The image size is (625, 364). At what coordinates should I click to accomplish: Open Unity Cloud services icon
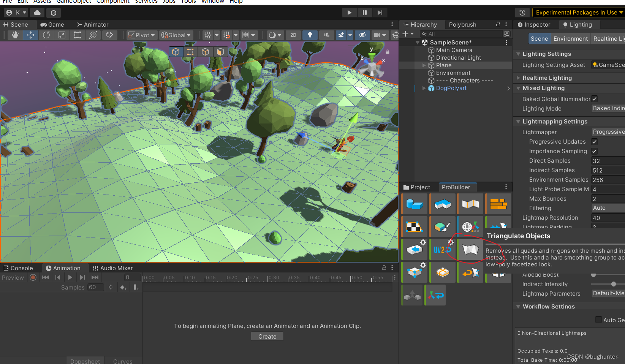(37, 13)
